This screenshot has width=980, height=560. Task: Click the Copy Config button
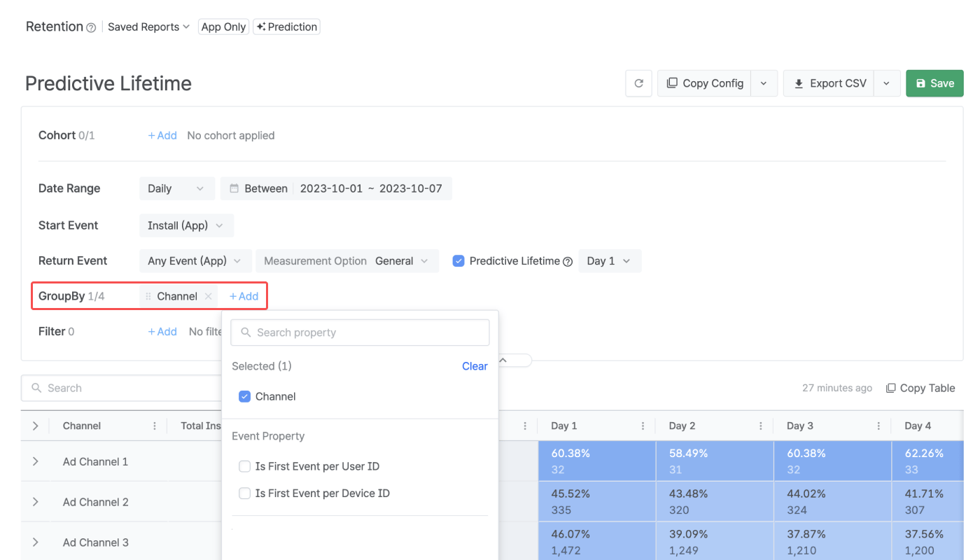coord(705,83)
